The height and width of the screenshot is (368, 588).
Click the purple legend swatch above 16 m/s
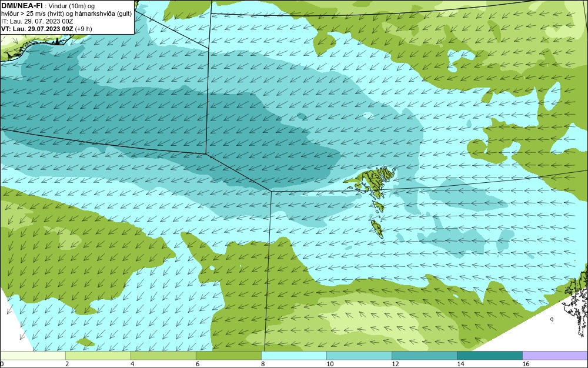click(555, 355)
